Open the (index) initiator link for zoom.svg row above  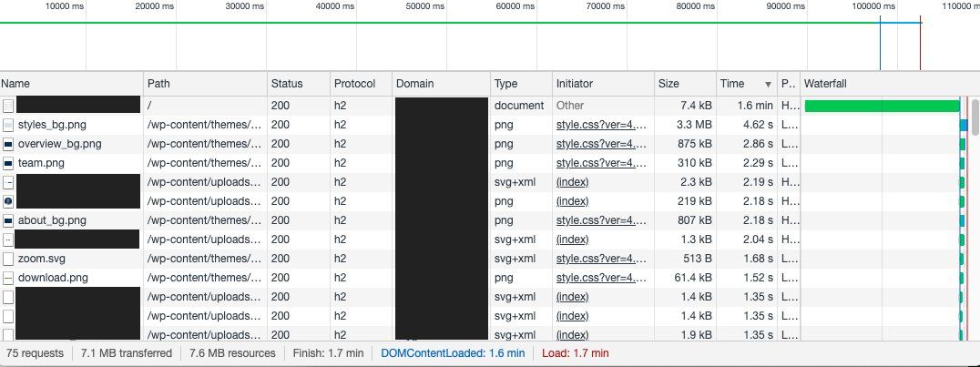pos(573,240)
